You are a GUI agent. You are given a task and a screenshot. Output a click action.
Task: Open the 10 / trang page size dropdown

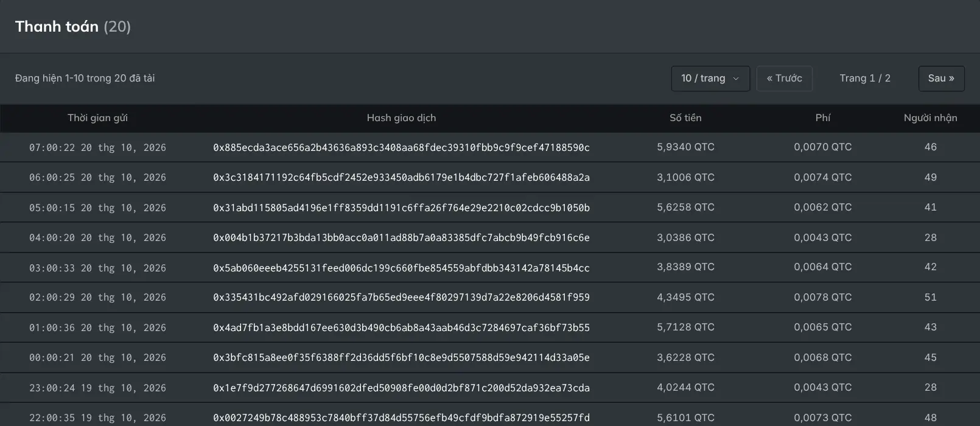(x=710, y=79)
